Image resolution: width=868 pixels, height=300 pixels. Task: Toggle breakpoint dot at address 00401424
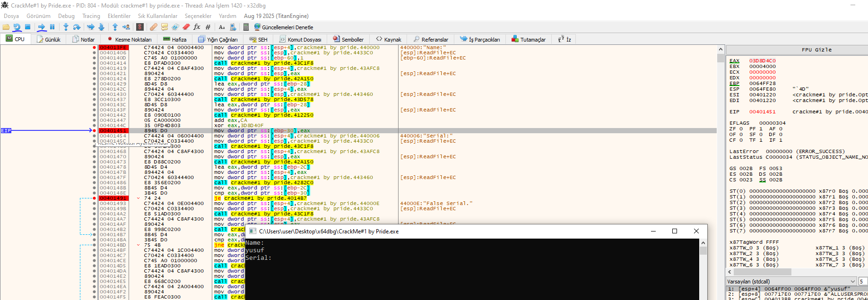95,78
